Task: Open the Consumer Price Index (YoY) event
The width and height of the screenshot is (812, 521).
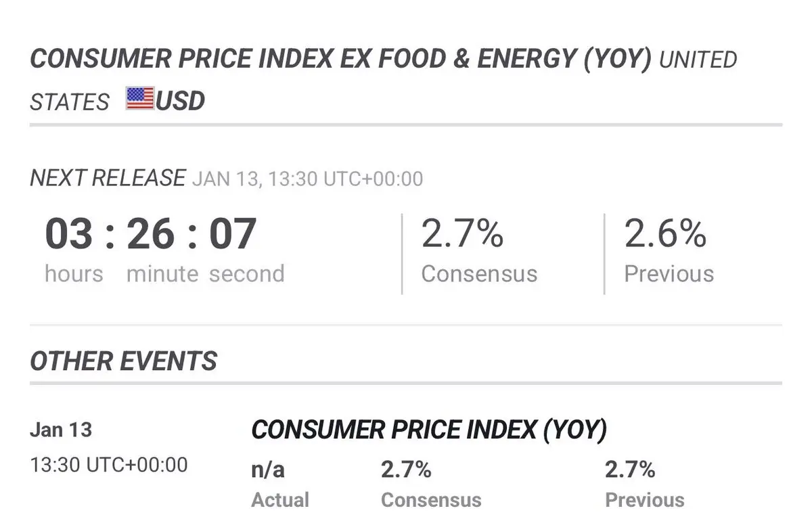Action: [429, 430]
